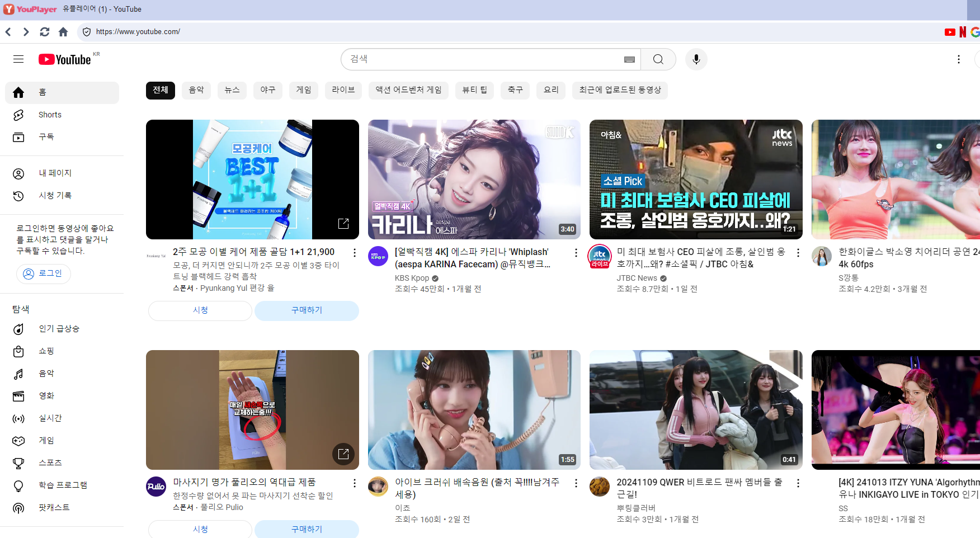Open options menu for the 모공 이별 케어 ad

pyautogui.click(x=354, y=253)
